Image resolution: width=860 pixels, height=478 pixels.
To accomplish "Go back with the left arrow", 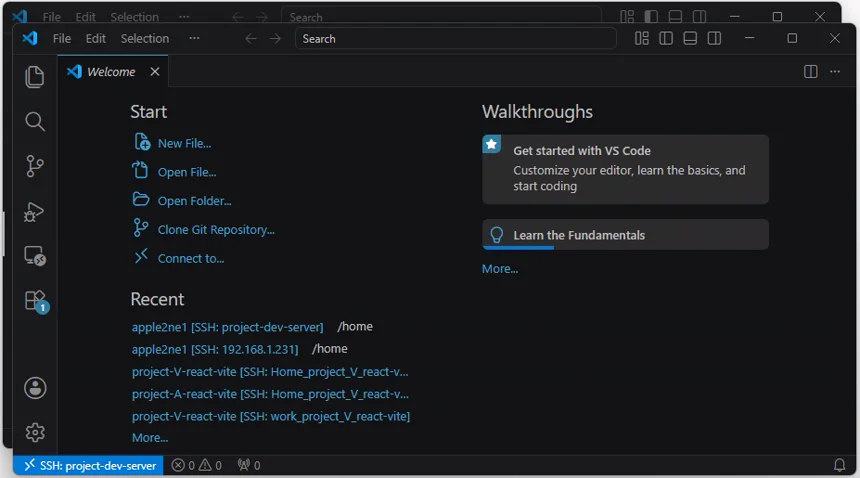I will pyautogui.click(x=251, y=38).
